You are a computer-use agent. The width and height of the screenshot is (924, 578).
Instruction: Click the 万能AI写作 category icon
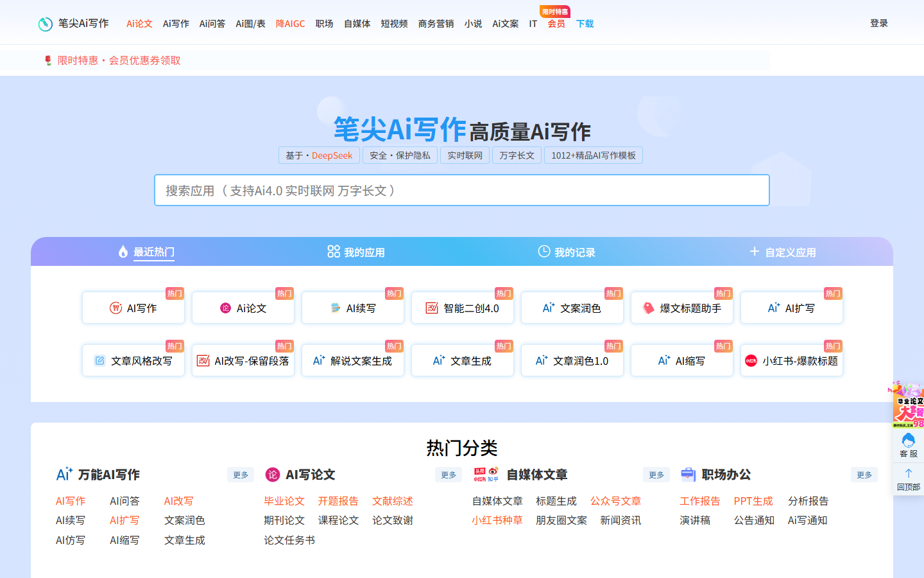pos(64,474)
